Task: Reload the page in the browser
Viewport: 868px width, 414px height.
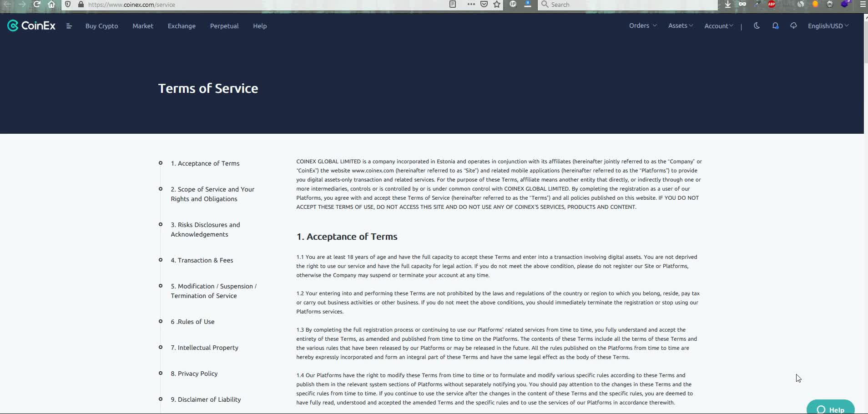Action: pos(37,5)
